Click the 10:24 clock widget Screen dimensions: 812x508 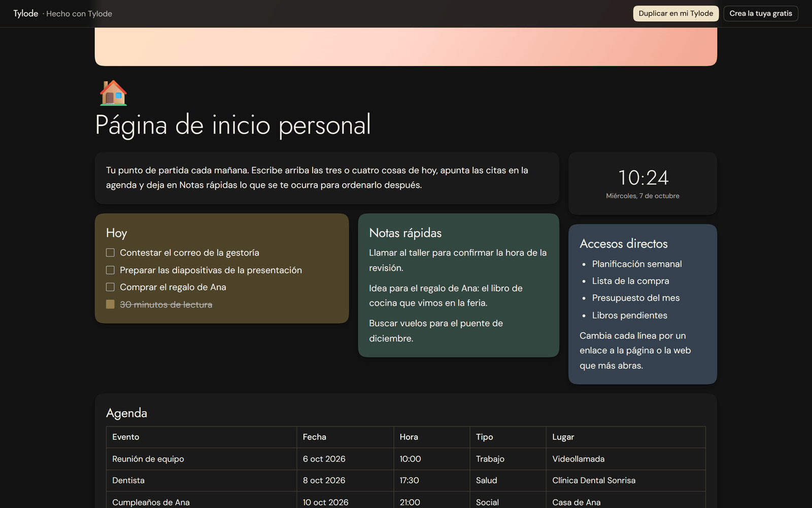click(642, 183)
